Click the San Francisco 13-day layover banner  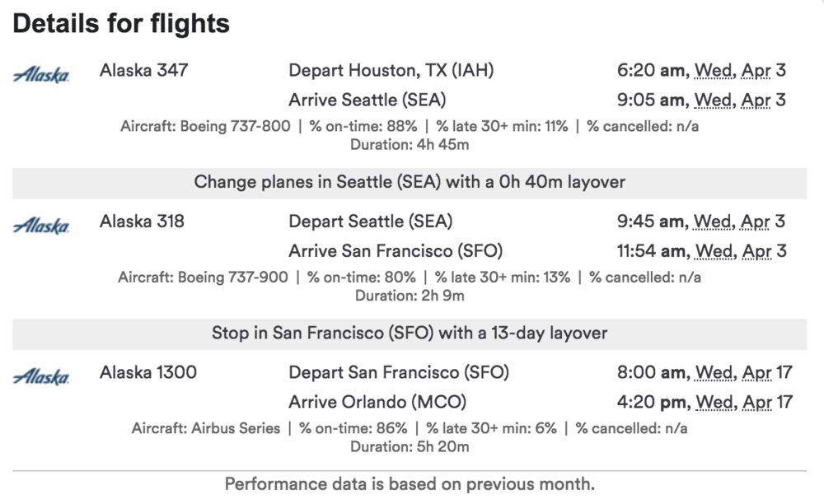tap(410, 334)
